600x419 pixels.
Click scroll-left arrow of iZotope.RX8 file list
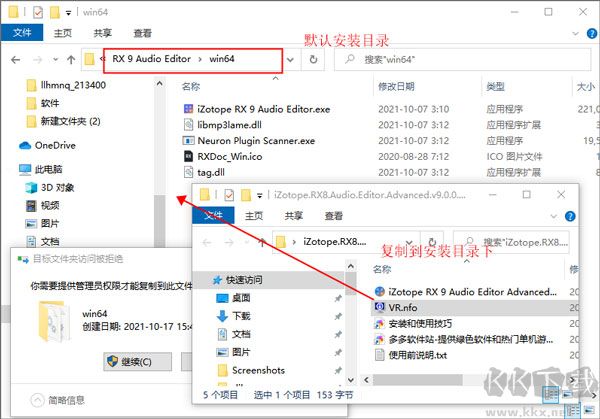pos(367,380)
